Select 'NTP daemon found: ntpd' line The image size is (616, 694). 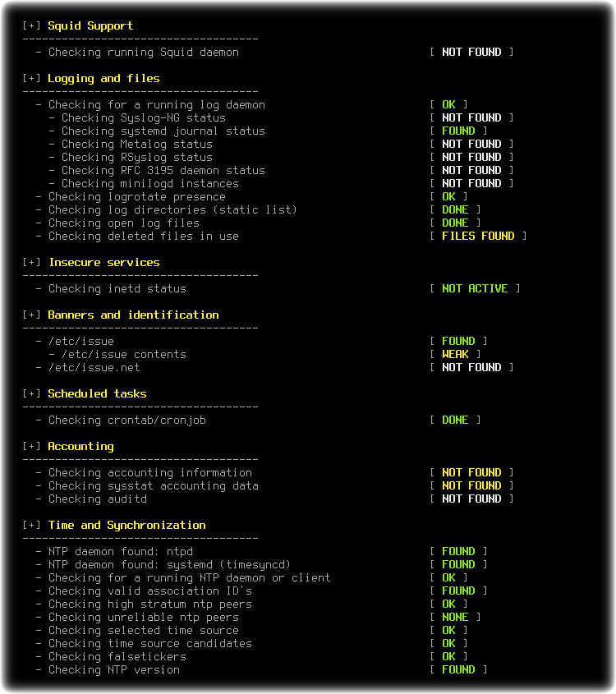121,552
